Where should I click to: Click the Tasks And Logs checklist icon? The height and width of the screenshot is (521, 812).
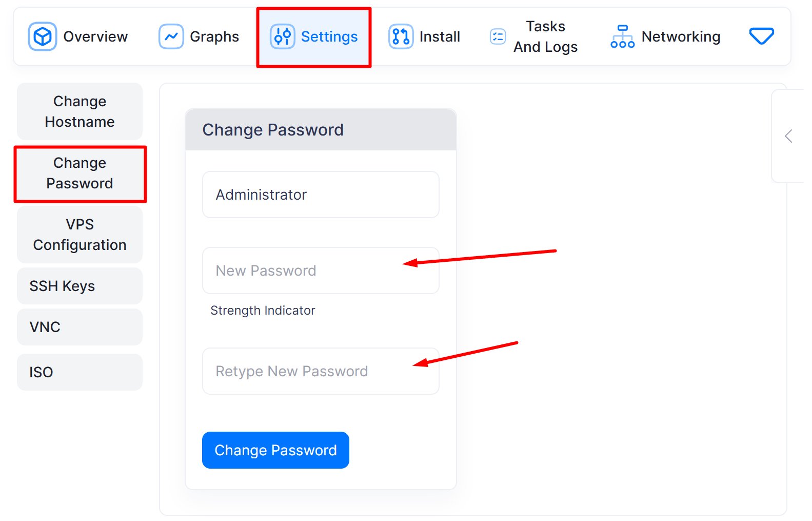click(x=498, y=36)
